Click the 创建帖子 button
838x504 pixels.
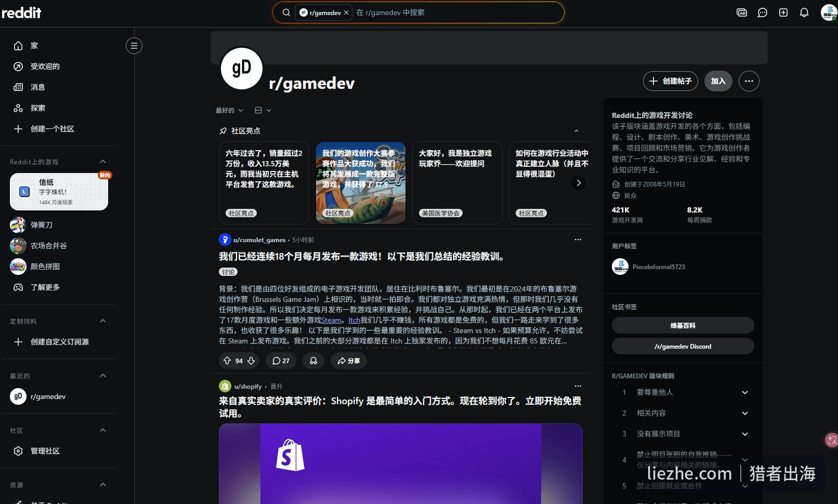click(x=671, y=81)
